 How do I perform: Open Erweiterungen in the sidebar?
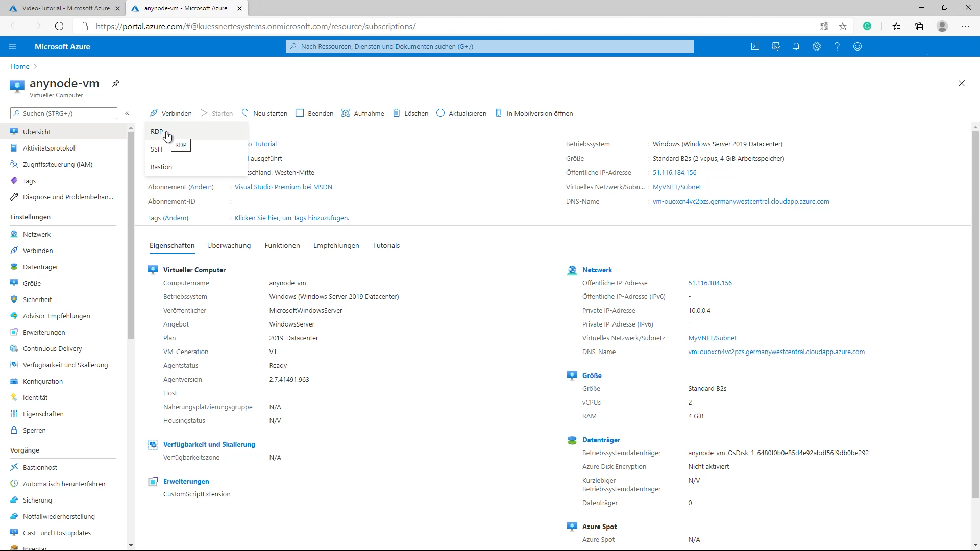coord(63,332)
